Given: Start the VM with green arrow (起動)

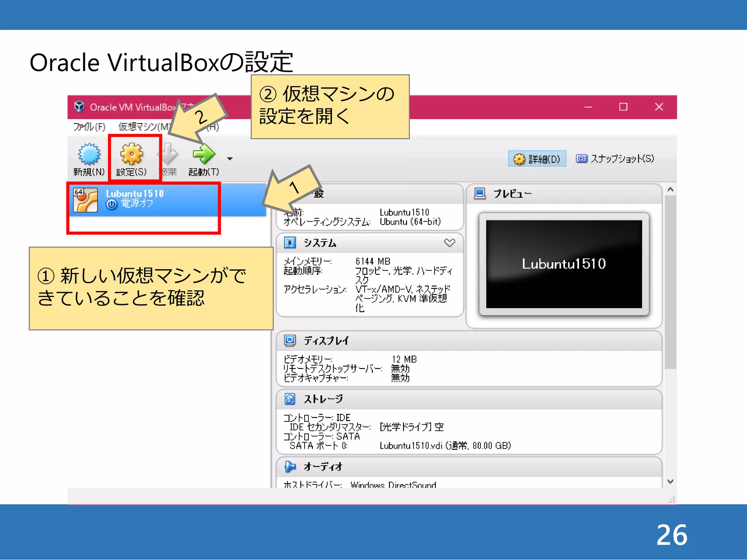Looking at the screenshot, I should click(204, 154).
